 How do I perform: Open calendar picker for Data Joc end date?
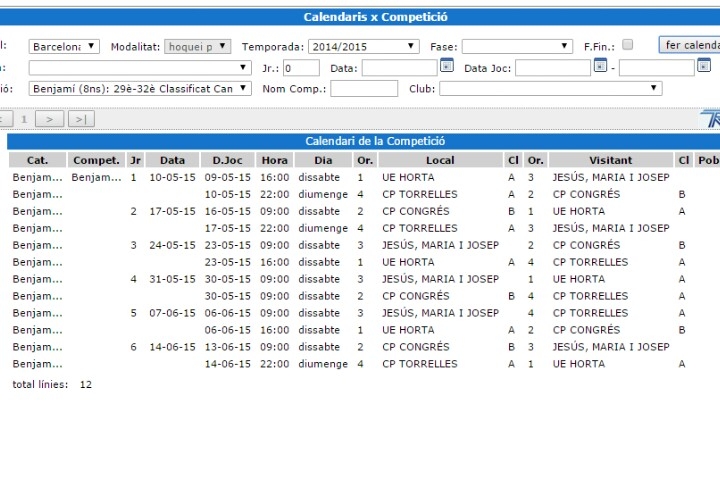[x=703, y=67]
